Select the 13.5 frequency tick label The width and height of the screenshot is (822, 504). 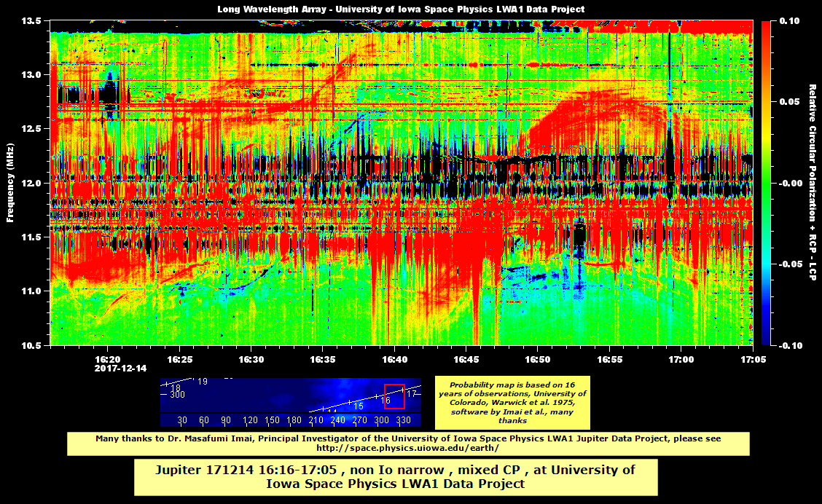pos(31,21)
